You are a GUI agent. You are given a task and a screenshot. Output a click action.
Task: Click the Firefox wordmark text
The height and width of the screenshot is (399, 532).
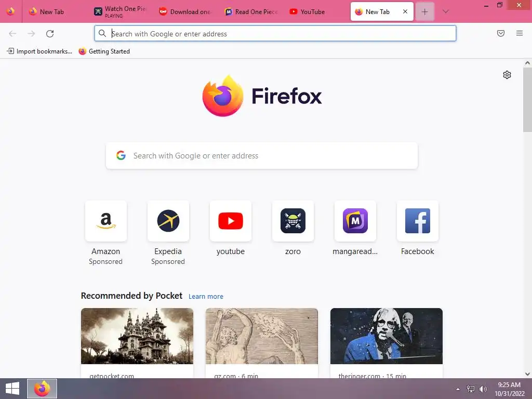pyautogui.click(x=287, y=96)
